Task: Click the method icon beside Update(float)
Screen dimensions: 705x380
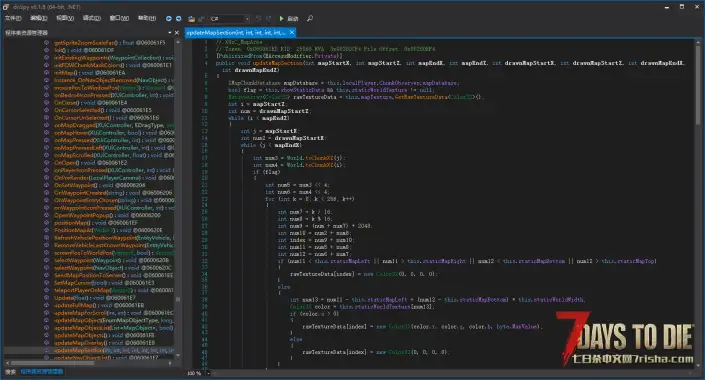Action: (x=46, y=298)
